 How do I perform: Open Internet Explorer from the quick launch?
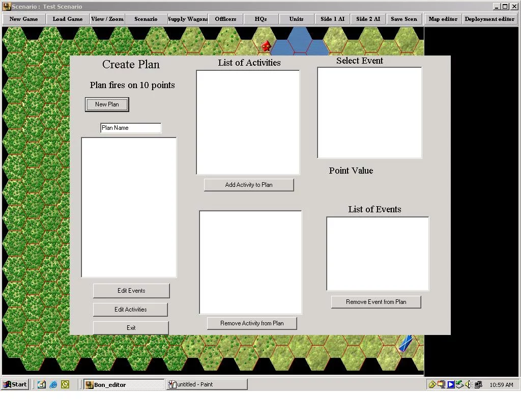[53, 384]
